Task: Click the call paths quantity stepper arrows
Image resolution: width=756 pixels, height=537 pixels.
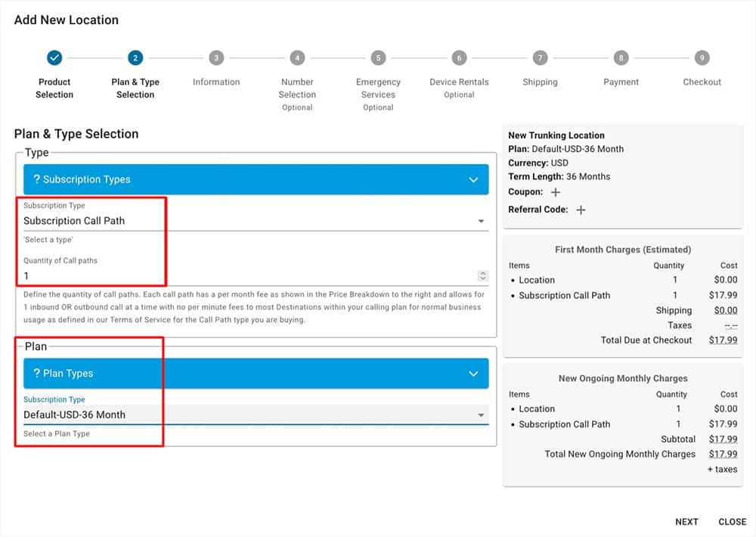Action: [483, 276]
